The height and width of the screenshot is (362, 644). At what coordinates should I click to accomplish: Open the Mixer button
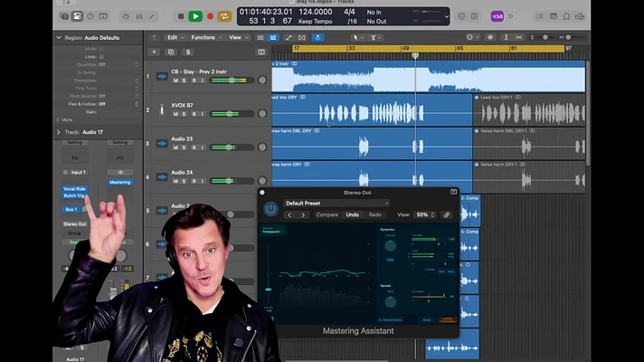tap(139, 16)
